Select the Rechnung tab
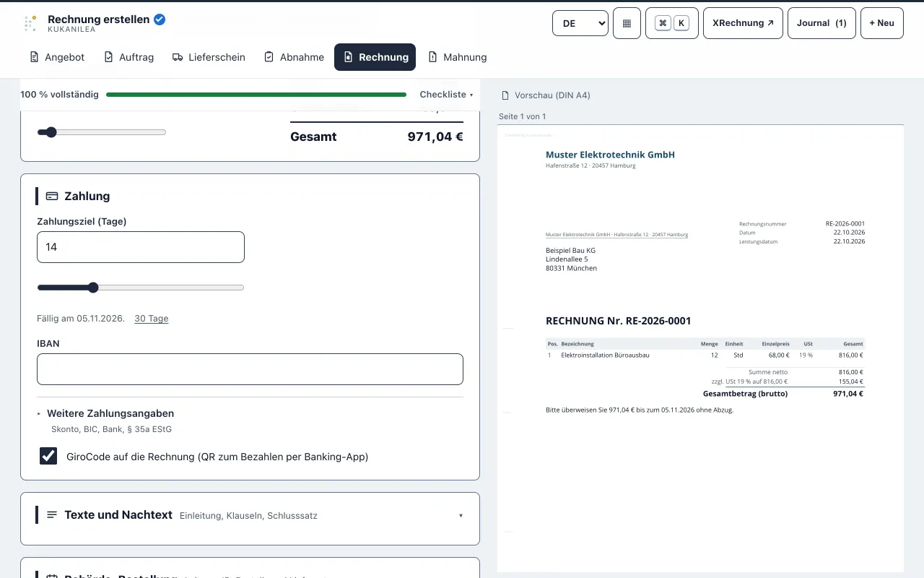The width and height of the screenshot is (924, 578). click(x=375, y=57)
